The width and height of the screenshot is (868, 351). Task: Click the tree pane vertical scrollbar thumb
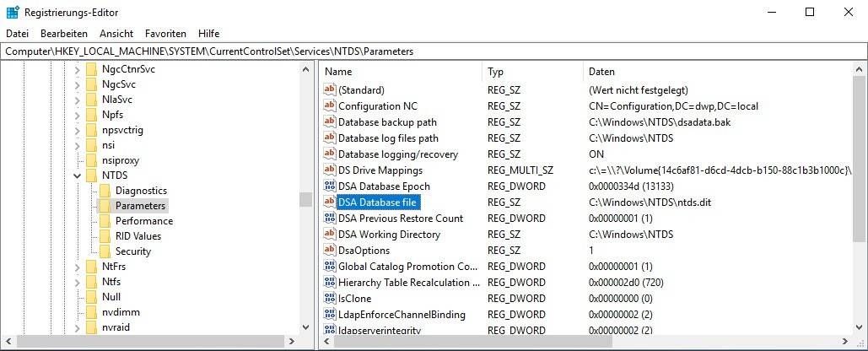305,199
